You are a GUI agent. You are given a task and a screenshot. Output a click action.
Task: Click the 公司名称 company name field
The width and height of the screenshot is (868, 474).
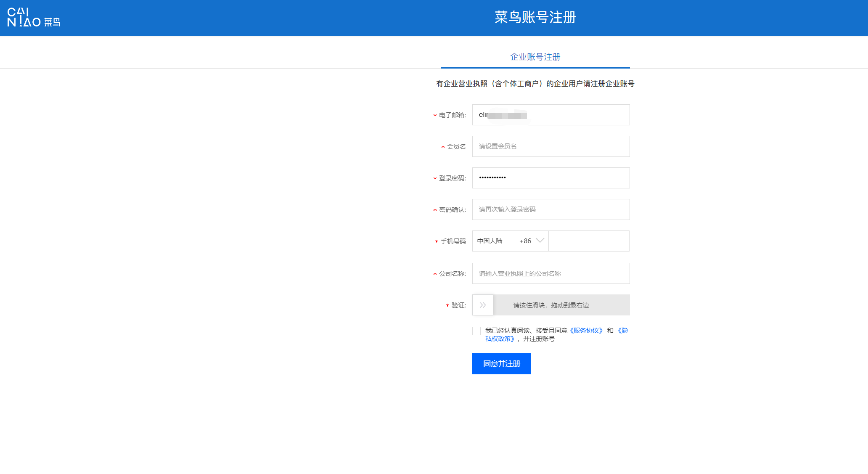(x=551, y=273)
